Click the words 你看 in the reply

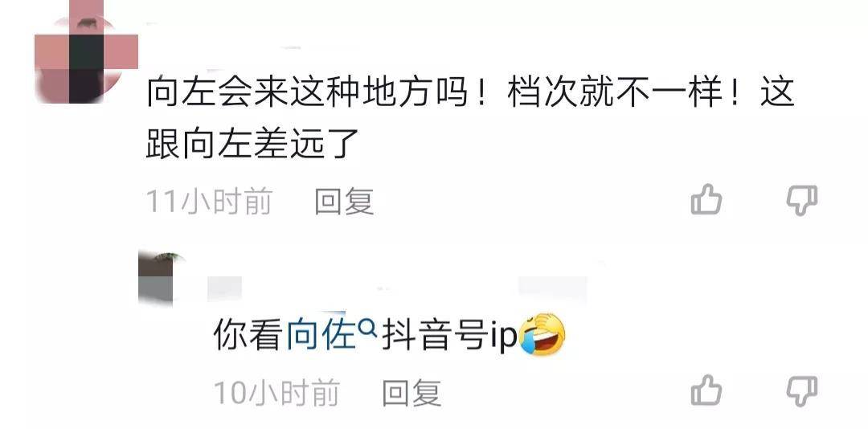[x=248, y=334]
